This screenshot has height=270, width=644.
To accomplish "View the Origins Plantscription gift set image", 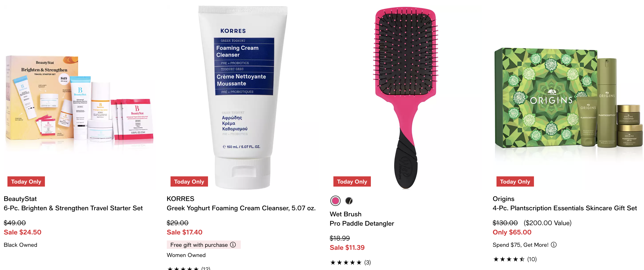I will [568, 98].
